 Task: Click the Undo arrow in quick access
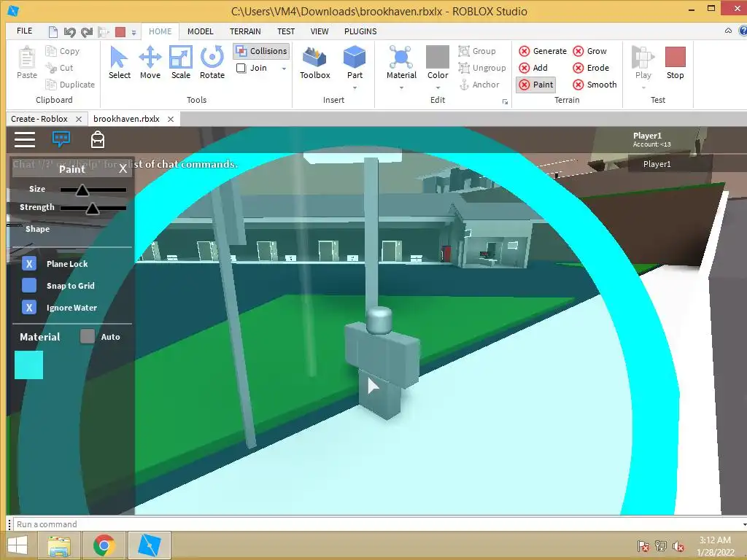point(69,32)
